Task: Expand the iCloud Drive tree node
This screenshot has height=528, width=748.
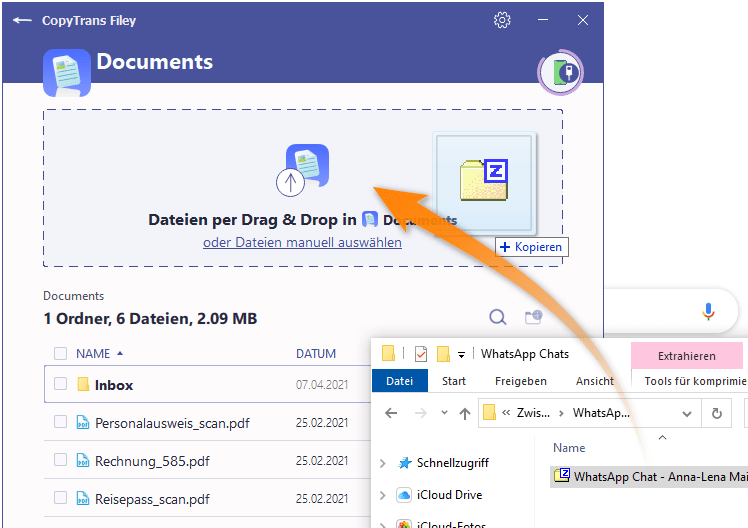Action: (383, 496)
